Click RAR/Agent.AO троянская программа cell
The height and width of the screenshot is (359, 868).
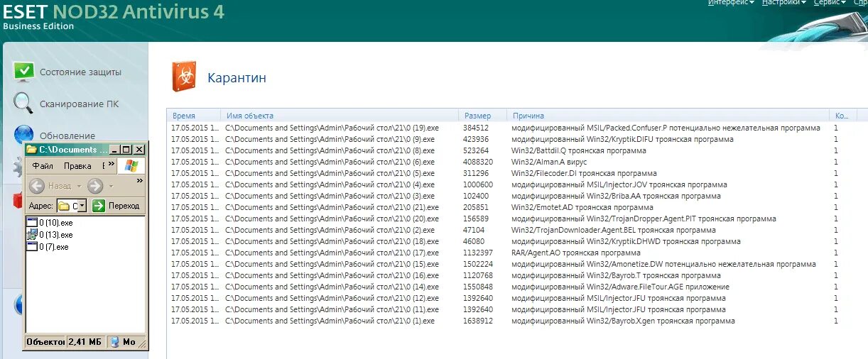[x=576, y=253]
